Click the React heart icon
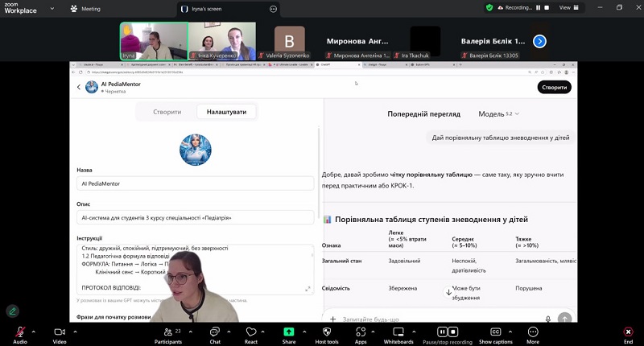This screenshot has width=644, height=346. 250,332
